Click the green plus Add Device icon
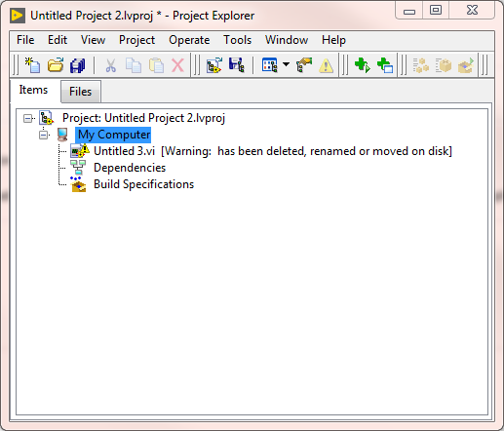504x431 pixels. click(385, 65)
